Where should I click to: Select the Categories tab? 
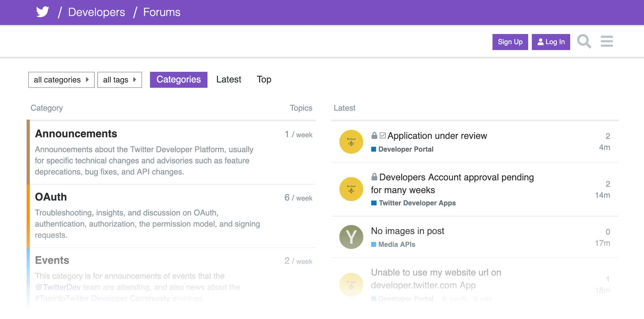point(179,79)
